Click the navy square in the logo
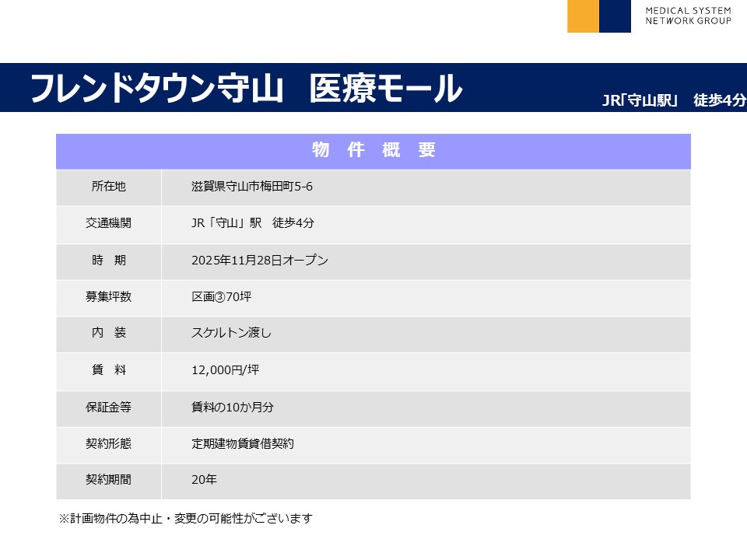Image resolution: width=747 pixels, height=560 pixels. [615, 16]
